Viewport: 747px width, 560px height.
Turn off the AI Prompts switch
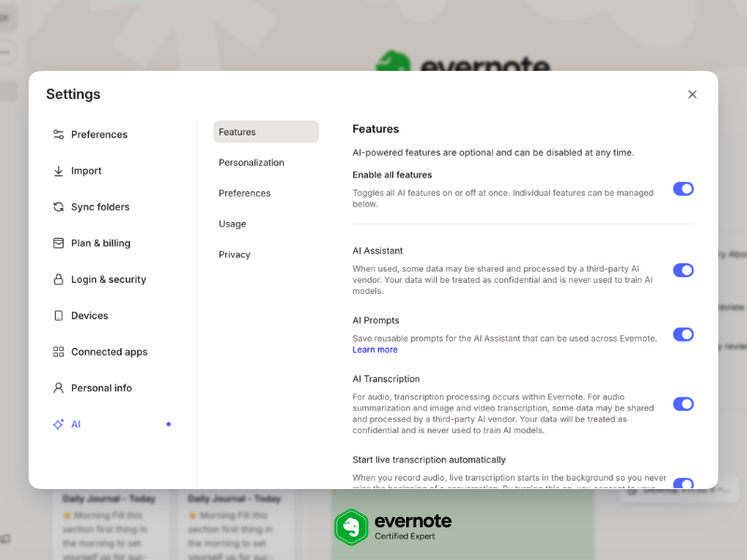point(684,334)
